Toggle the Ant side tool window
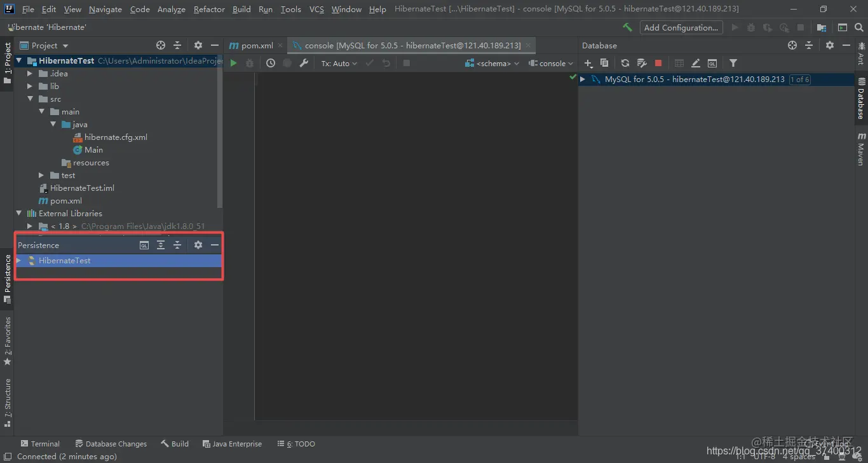This screenshot has width=868, height=463. [862, 53]
